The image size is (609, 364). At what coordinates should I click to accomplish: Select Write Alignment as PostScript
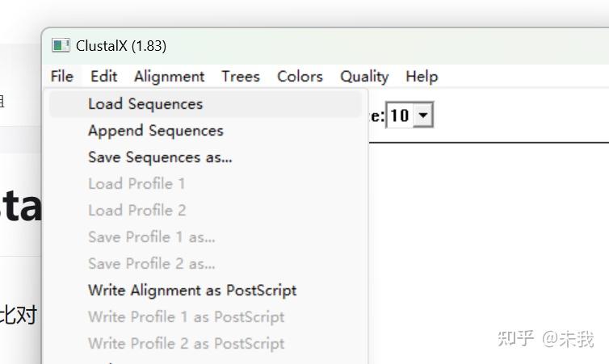(x=192, y=291)
